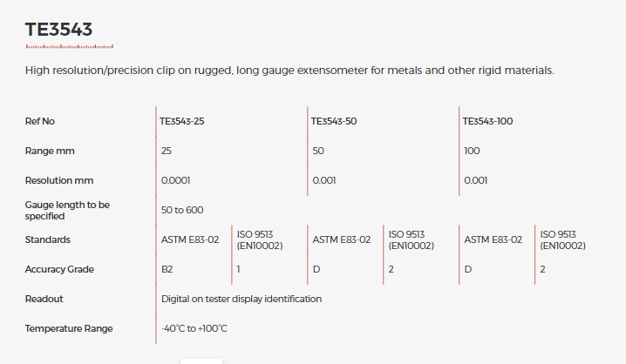The image size is (626, 364).
Task: Click the Resolution mm row label
Action: point(59,180)
